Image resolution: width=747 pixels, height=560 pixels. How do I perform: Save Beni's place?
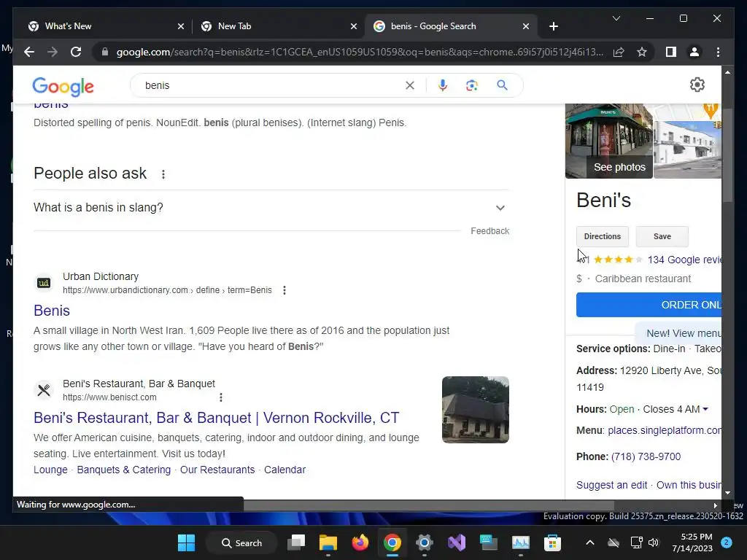(662, 236)
